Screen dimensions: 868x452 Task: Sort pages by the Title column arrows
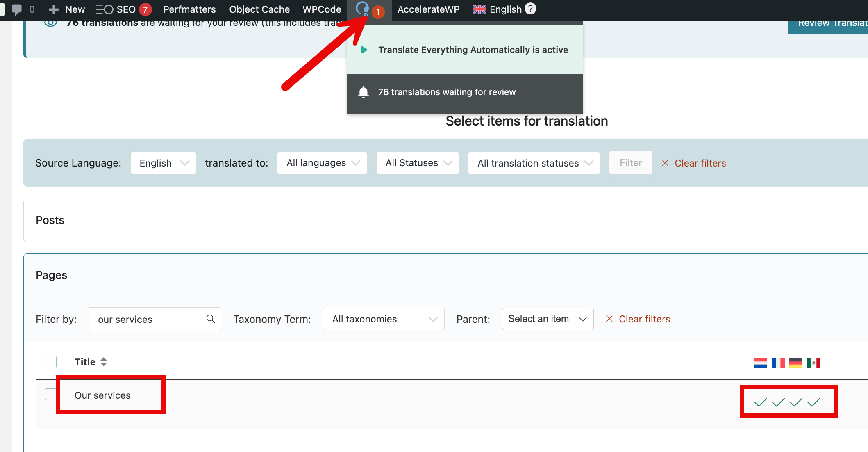pyautogui.click(x=104, y=362)
